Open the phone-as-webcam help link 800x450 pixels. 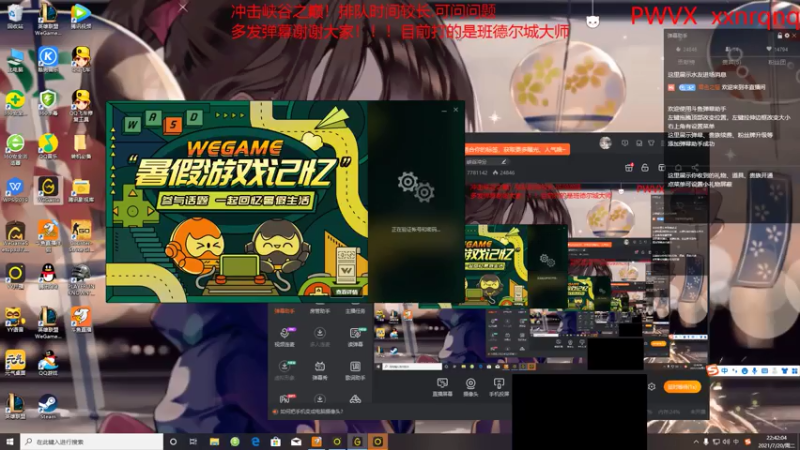point(311,411)
